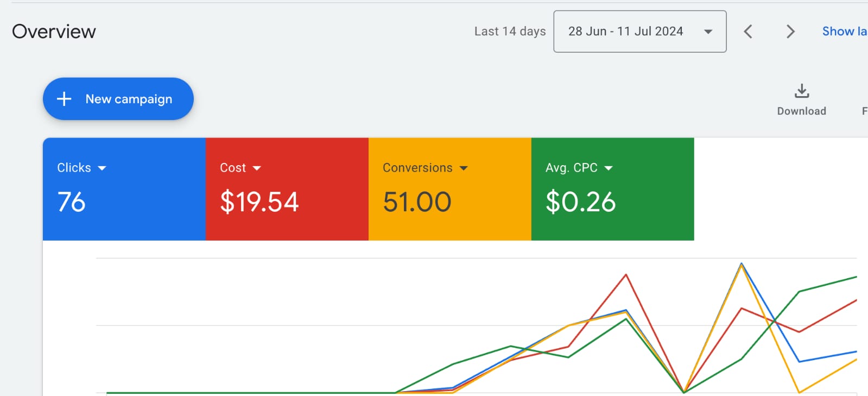
Task: Expand the date range dropdown arrow
Action: [x=708, y=32]
